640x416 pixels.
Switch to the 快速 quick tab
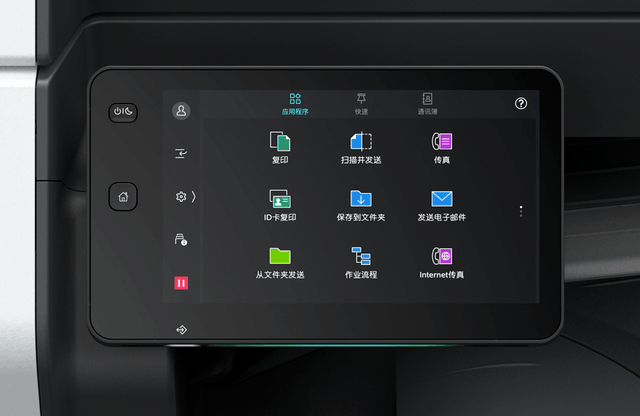(361, 104)
